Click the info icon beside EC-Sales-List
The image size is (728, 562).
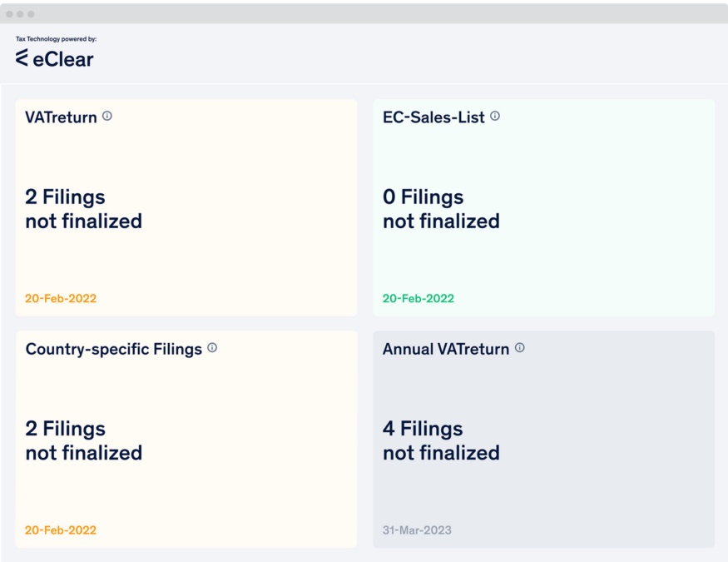point(495,116)
